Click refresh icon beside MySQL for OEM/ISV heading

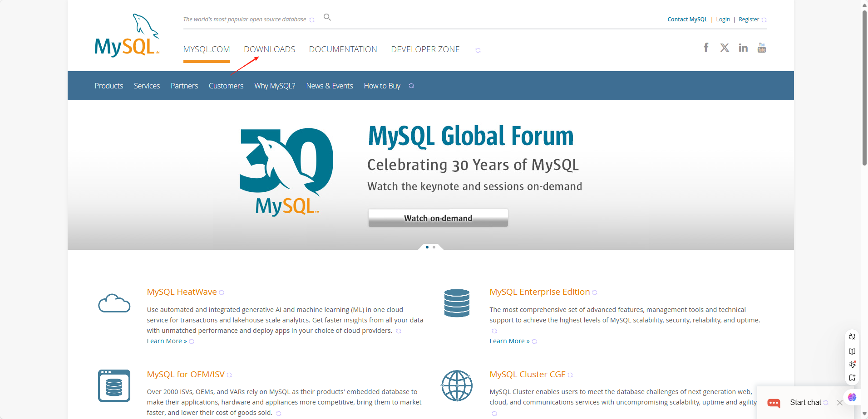pyautogui.click(x=229, y=375)
